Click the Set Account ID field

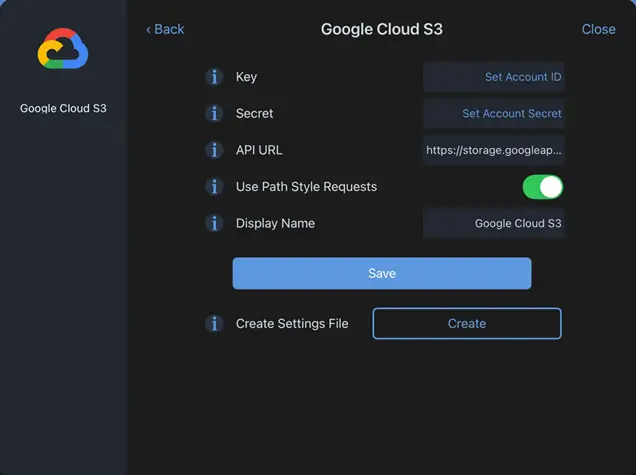click(x=494, y=77)
